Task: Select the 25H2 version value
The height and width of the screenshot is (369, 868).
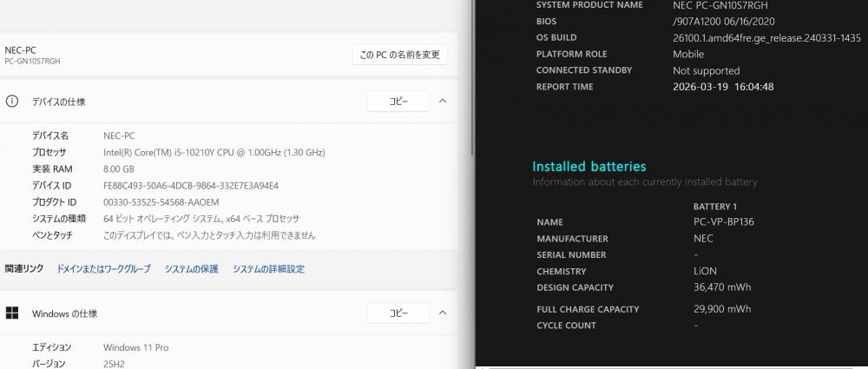Action: click(115, 364)
